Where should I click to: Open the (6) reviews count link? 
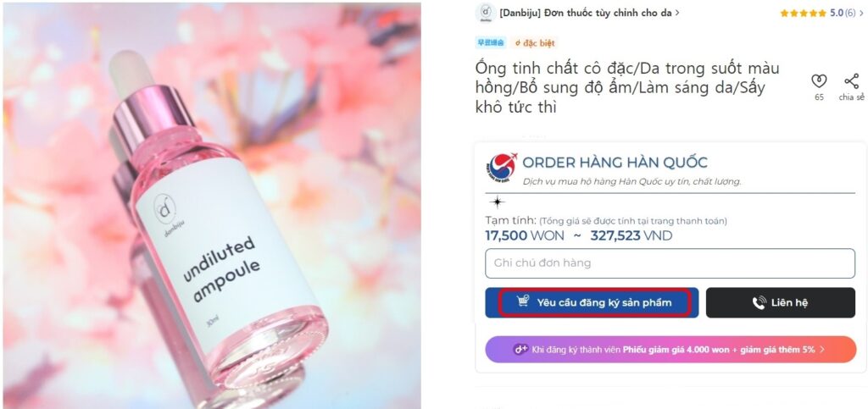click(x=850, y=14)
